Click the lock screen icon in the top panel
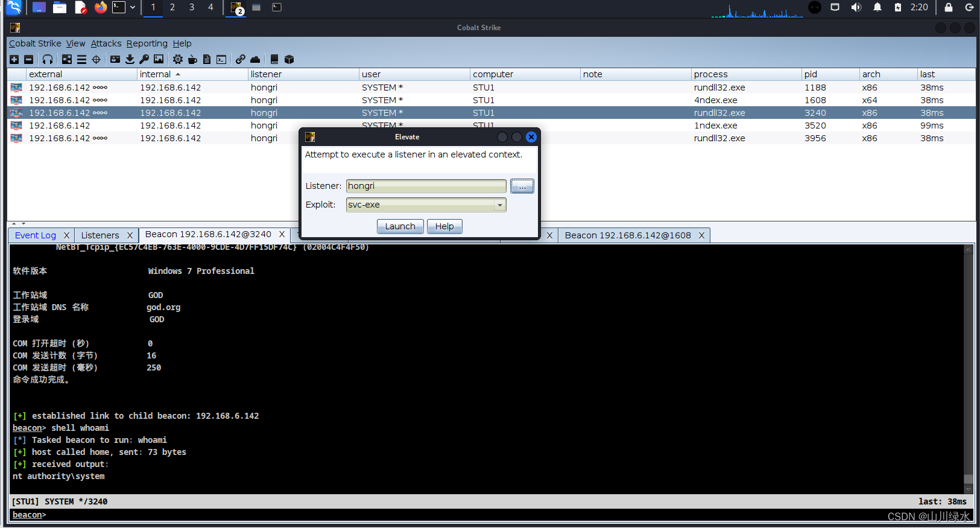 [x=949, y=7]
